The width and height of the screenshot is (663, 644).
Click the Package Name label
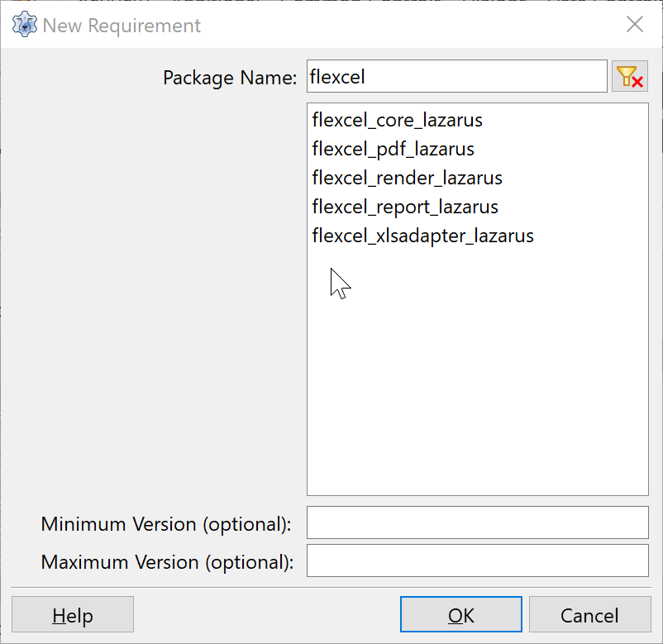point(230,78)
